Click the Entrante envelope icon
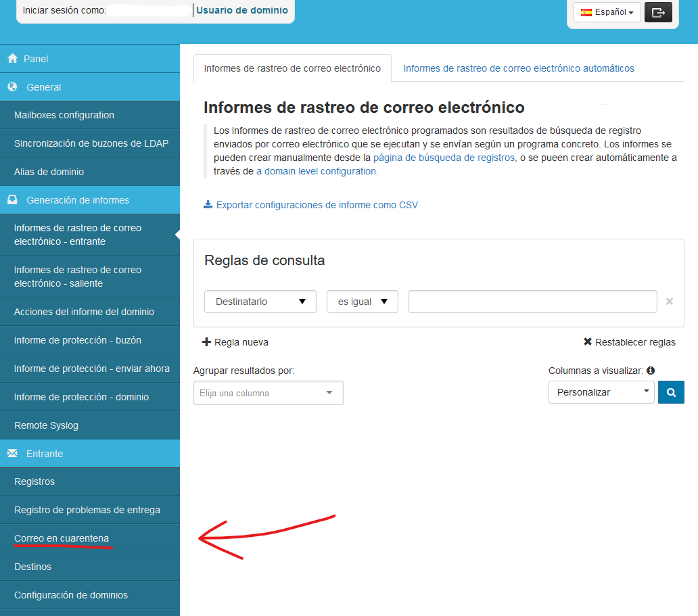The image size is (698, 616). point(12,454)
